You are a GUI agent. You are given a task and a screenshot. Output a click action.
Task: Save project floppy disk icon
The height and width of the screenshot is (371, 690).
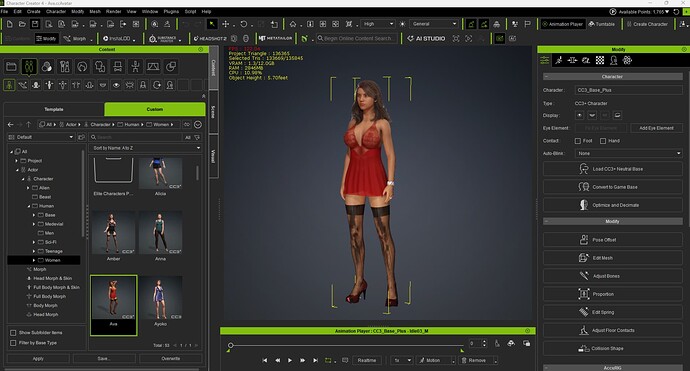click(35, 24)
